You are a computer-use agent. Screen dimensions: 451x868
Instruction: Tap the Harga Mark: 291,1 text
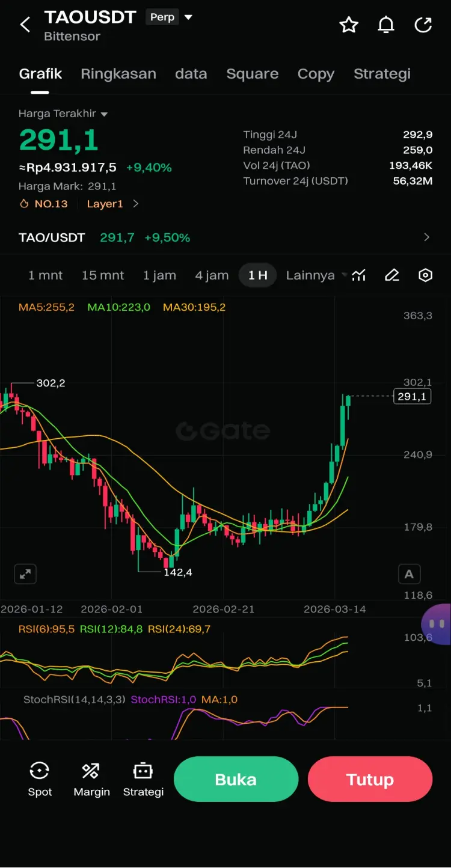pyautogui.click(x=67, y=186)
